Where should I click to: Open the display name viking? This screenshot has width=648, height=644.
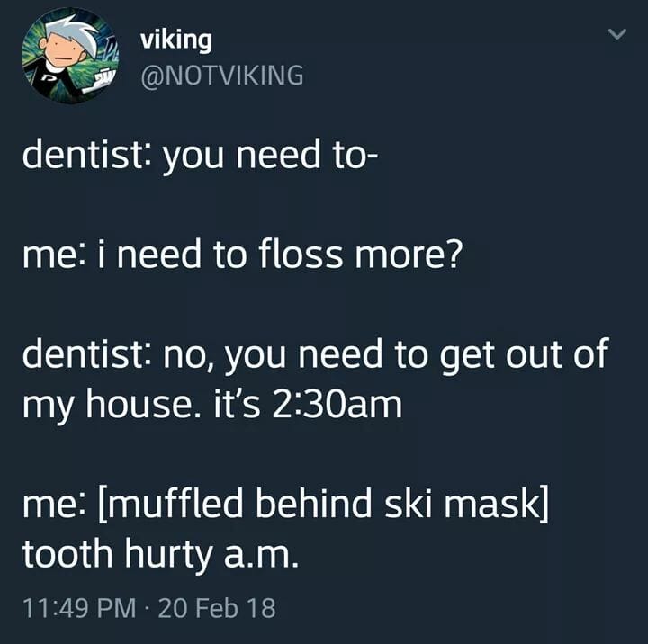coord(176,40)
